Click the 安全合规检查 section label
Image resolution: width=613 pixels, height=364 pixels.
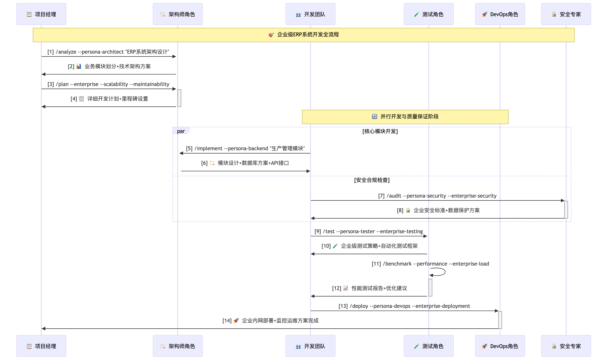coord(372,180)
